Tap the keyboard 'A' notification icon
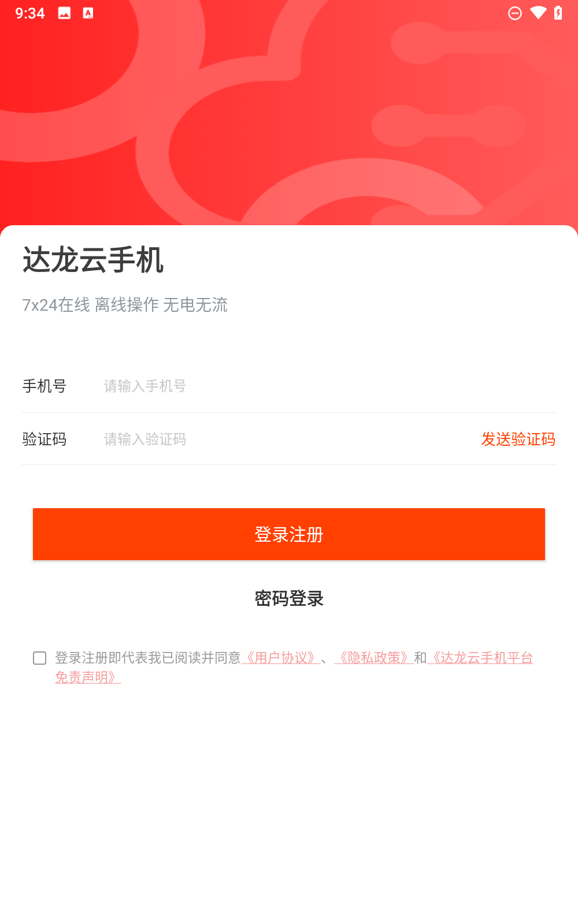The image size is (578, 924). [x=88, y=13]
